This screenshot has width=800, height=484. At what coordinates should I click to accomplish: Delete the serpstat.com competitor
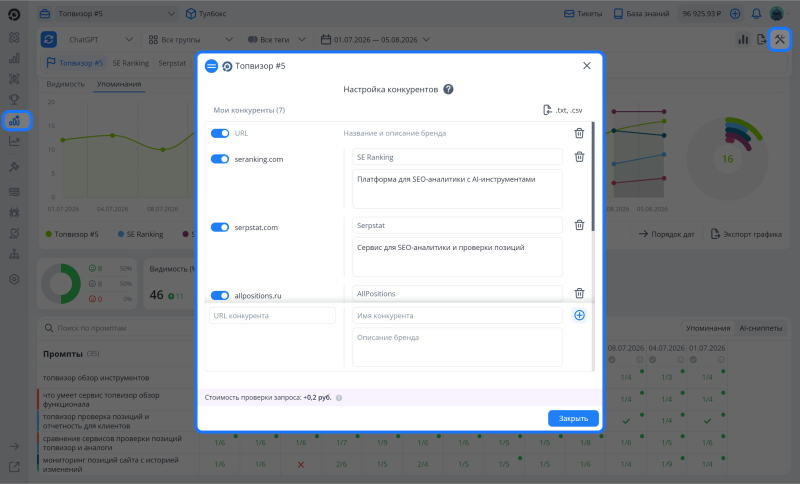(579, 225)
